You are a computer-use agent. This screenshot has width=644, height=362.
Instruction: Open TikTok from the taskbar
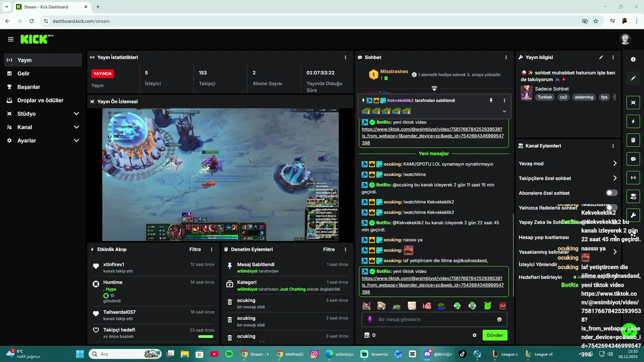click(462, 354)
